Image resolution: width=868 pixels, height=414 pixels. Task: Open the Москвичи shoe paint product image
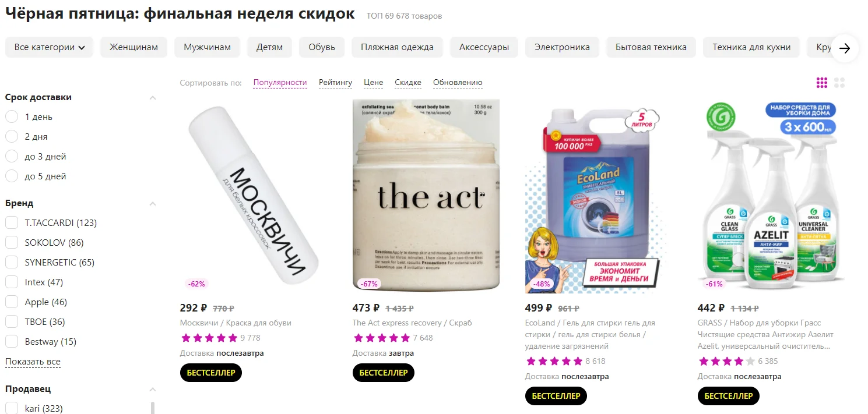point(254,195)
